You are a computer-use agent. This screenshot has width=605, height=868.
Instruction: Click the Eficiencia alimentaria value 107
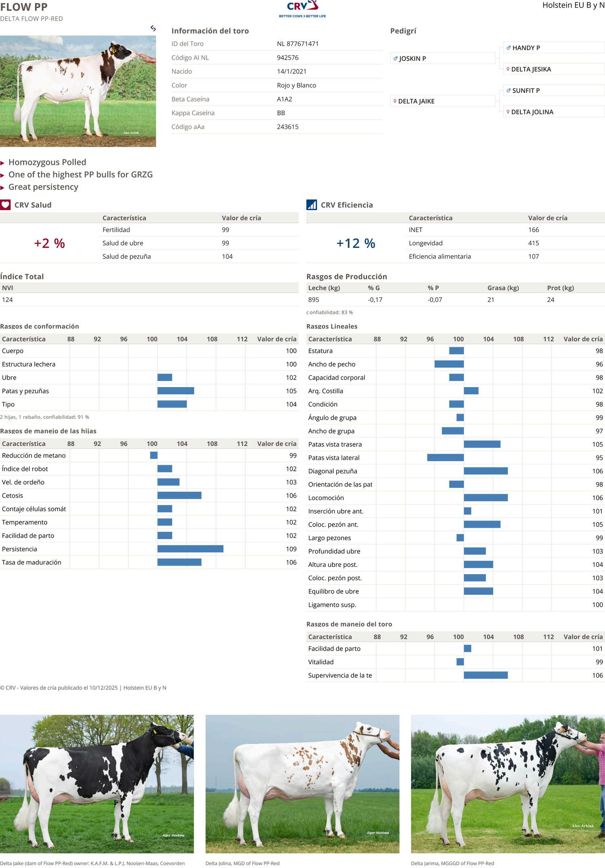coord(534,256)
